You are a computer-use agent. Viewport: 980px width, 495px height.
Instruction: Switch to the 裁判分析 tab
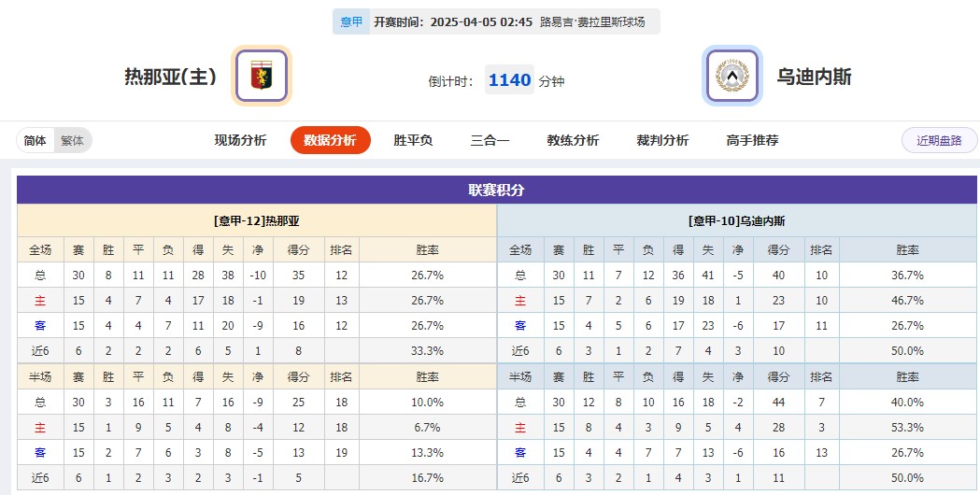(x=662, y=140)
